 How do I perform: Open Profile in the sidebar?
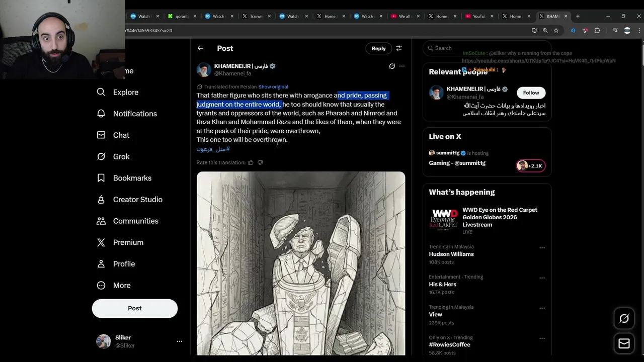(116, 264)
